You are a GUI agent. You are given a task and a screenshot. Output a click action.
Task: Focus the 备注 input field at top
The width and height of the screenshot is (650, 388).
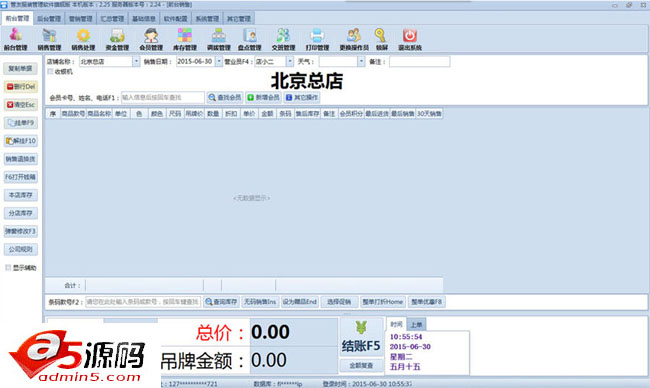419,61
